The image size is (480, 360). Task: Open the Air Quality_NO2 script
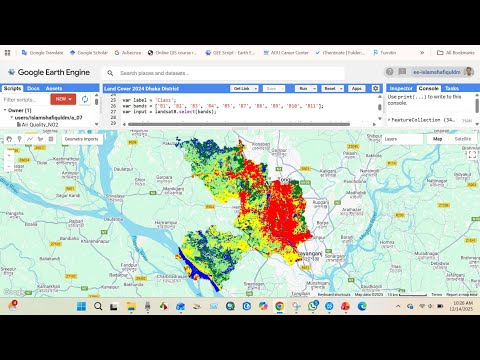[40, 124]
